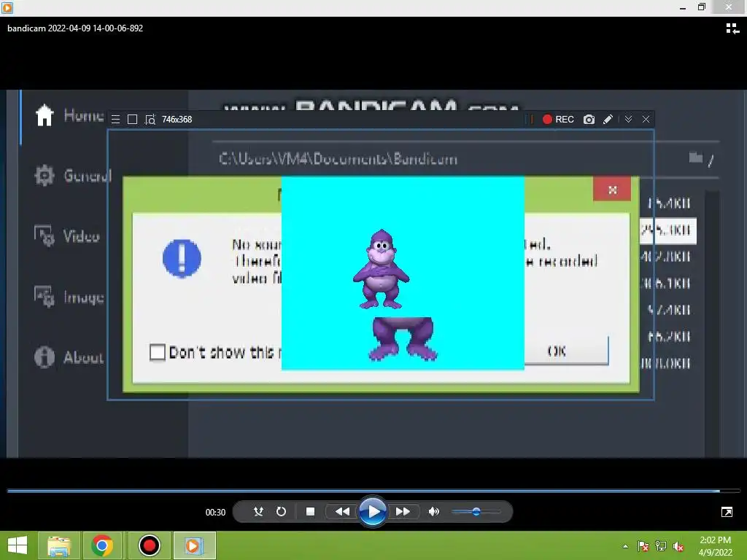747x560 pixels.
Task: Close the Bandicam recording bar with X
Action: [x=646, y=119]
